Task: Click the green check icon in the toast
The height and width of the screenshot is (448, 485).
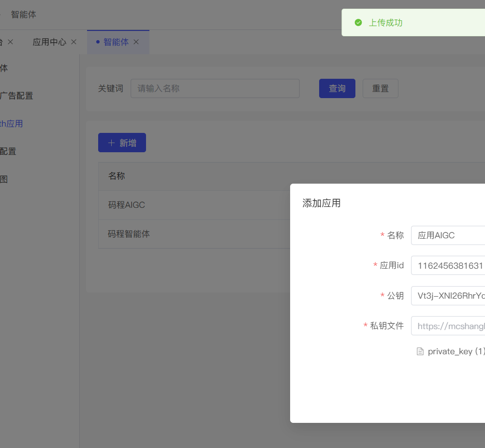Action: (x=358, y=23)
